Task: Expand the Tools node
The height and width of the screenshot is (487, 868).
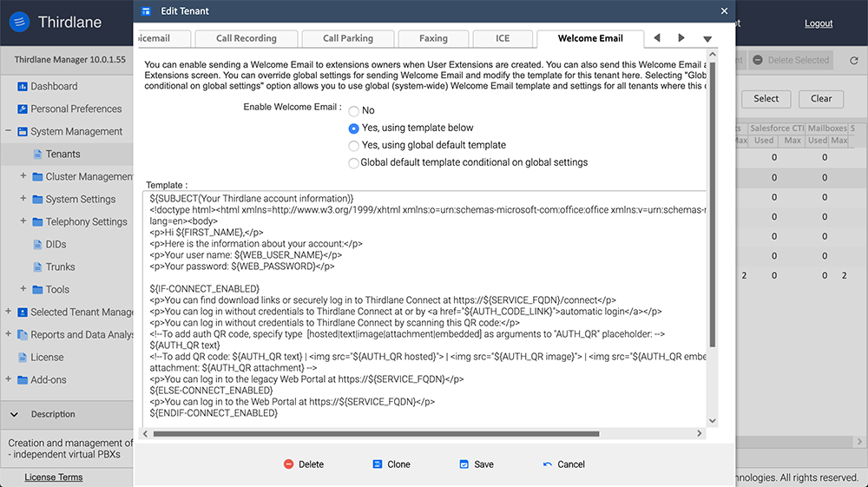Action: click(x=23, y=288)
